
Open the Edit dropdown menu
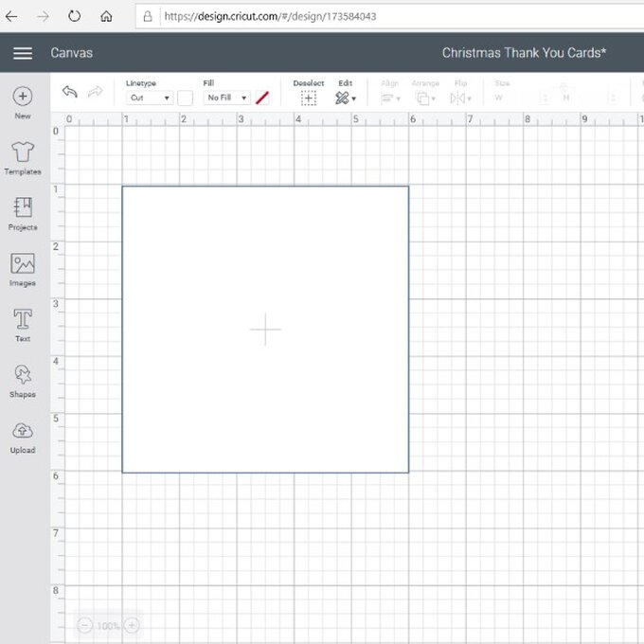[346, 98]
